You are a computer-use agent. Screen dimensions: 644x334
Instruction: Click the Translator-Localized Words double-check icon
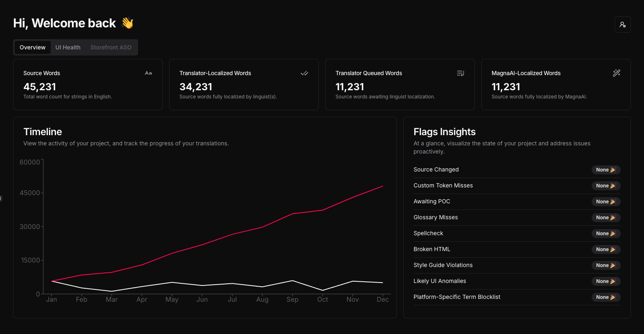coord(304,73)
